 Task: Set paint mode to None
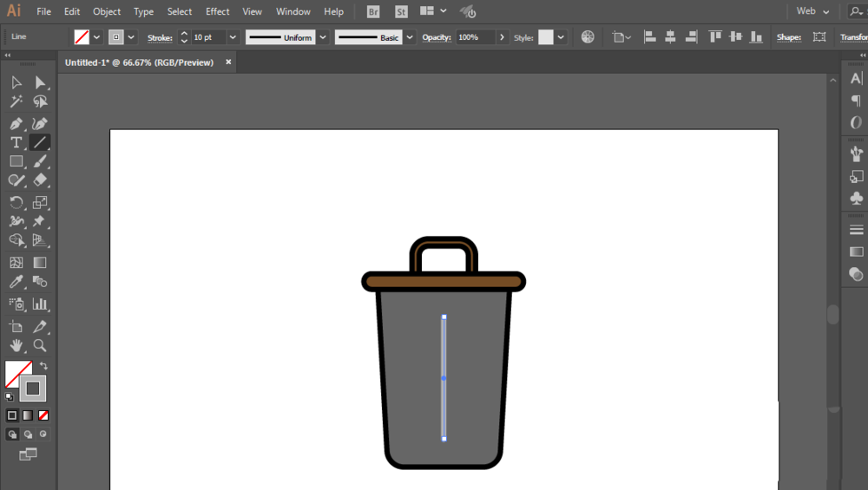43,415
